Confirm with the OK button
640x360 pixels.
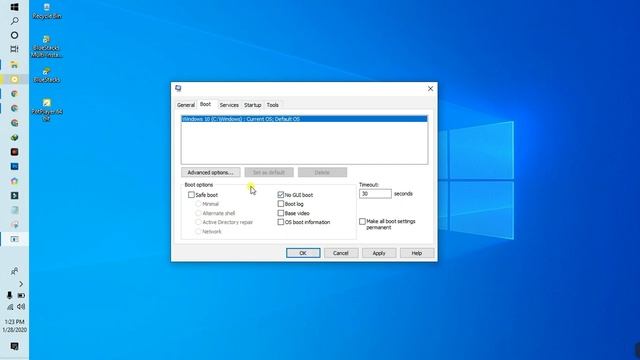point(303,253)
